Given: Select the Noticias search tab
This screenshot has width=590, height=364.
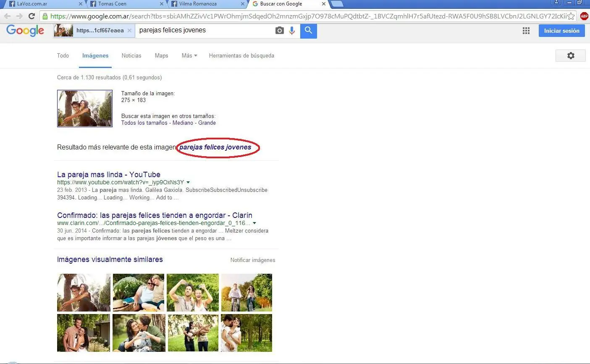Looking at the screenshot, I should (x=131, y=55).
